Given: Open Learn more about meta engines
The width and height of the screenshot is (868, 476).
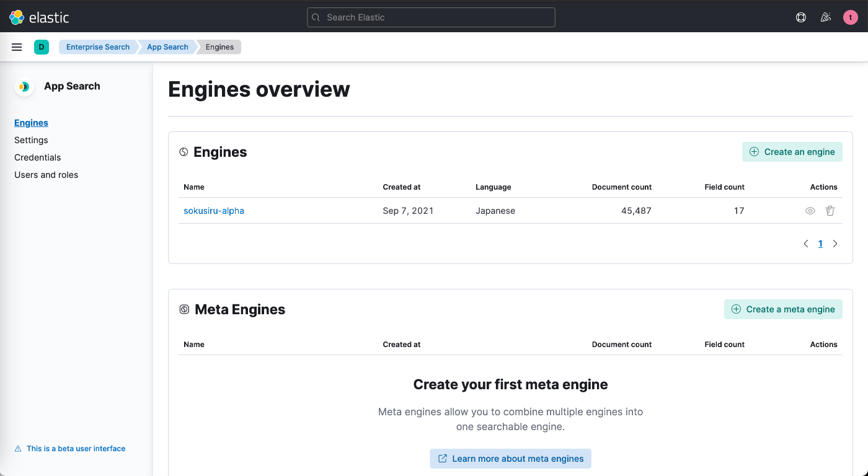Looking at the screenshot, I should [511, 459].
